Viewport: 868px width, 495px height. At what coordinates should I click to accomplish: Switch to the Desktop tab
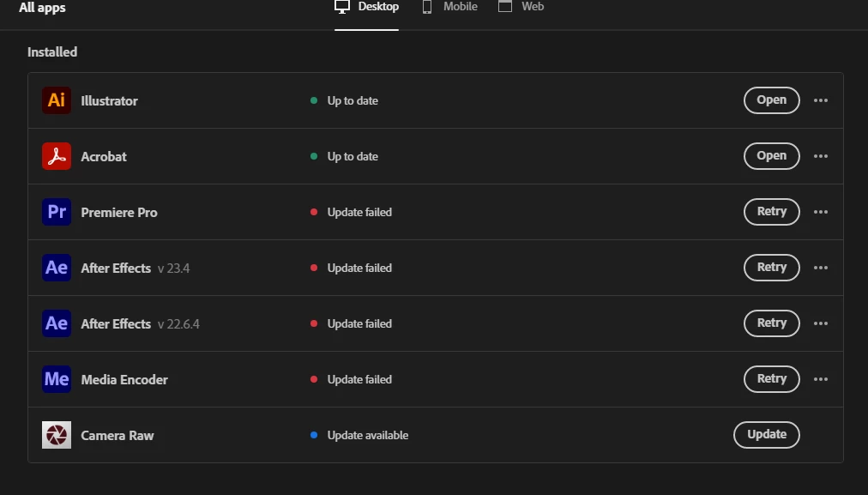click(x=366, y=7)
